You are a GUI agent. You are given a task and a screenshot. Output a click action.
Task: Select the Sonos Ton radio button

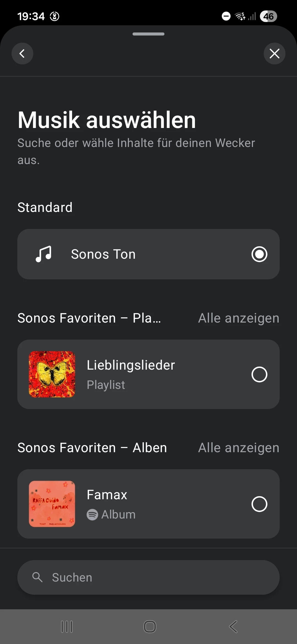point(259,254)
